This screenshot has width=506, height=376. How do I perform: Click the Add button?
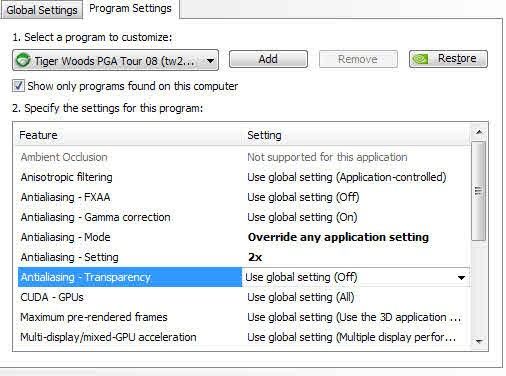coord(268,59)
